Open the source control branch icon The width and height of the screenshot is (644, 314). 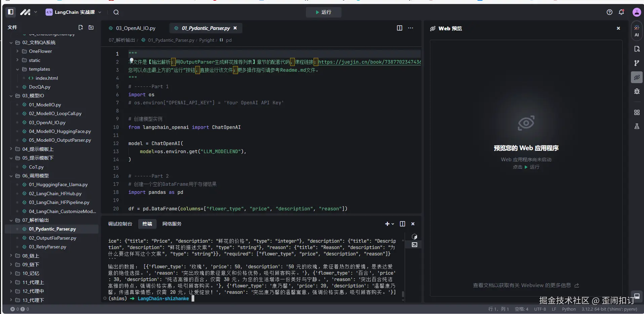(x=637, y=63)
